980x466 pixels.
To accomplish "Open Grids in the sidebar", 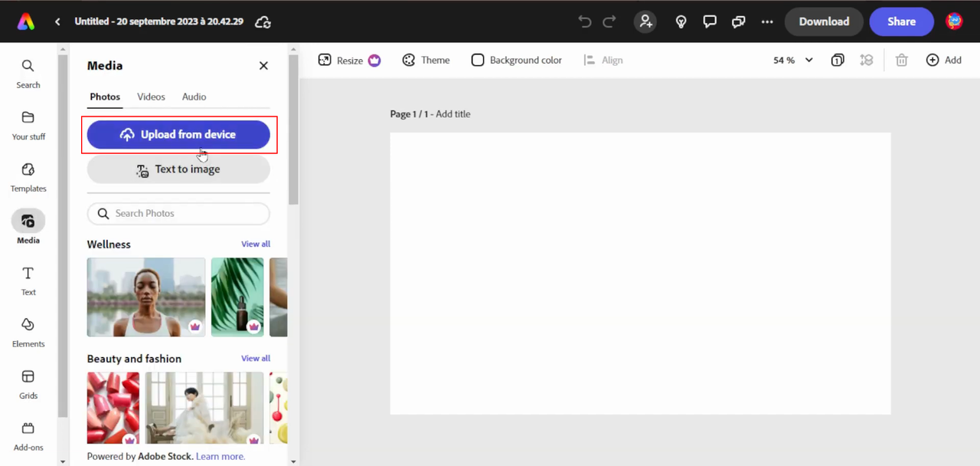I will tap(28, 384).
